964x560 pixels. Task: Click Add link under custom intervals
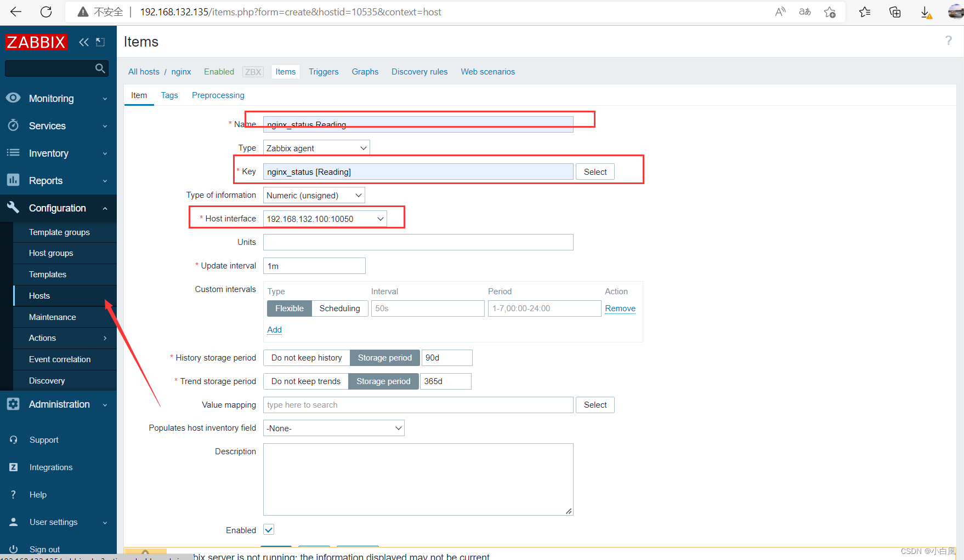[274, 330]
